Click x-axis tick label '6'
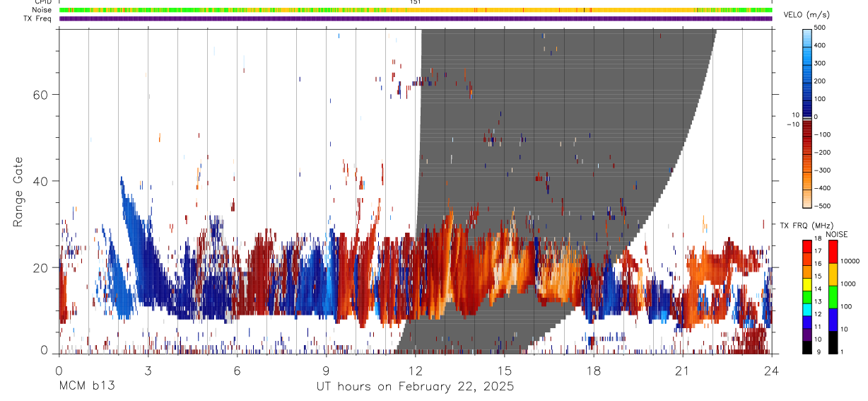 click(237, 370)
